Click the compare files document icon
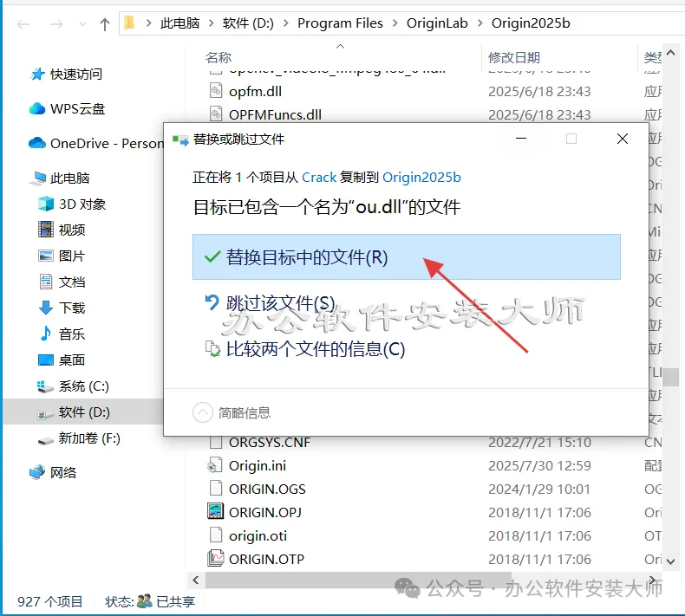 click(x=212, y=349)
